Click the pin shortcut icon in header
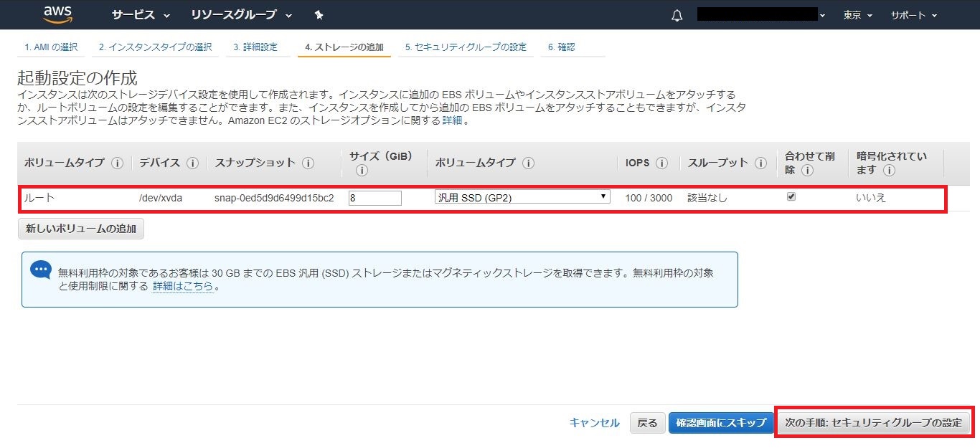The image size is (980, 448). [319, 15]
